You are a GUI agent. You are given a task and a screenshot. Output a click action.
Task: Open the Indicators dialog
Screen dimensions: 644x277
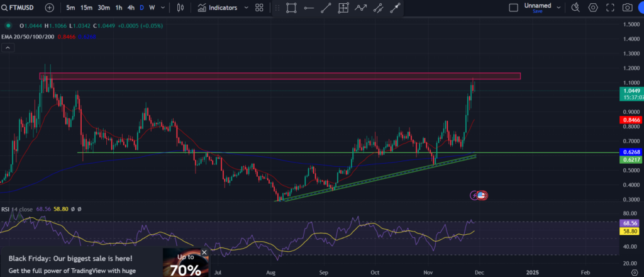coord(217,8)
